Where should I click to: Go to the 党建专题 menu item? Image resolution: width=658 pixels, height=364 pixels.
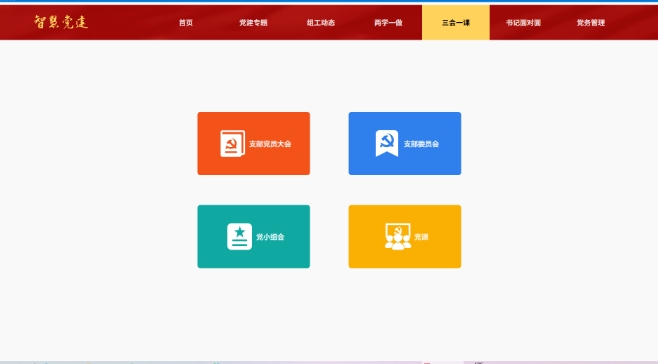click(x=253, y=23)
